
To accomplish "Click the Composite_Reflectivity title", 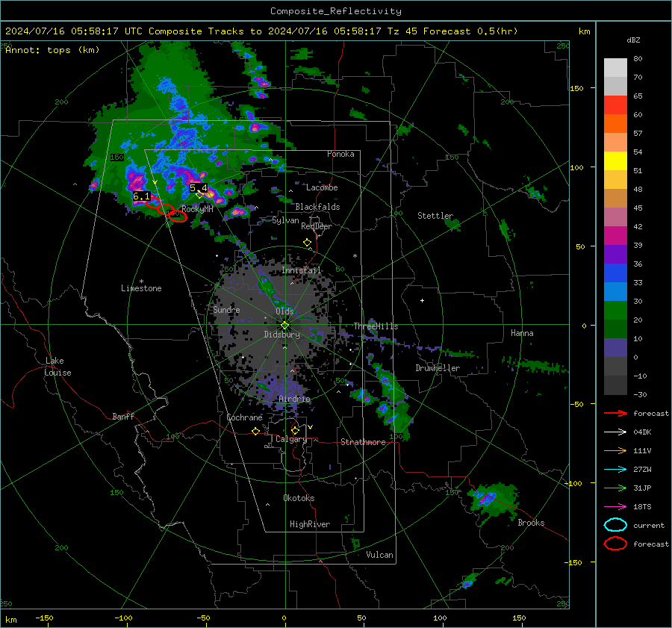I will 335,11.
